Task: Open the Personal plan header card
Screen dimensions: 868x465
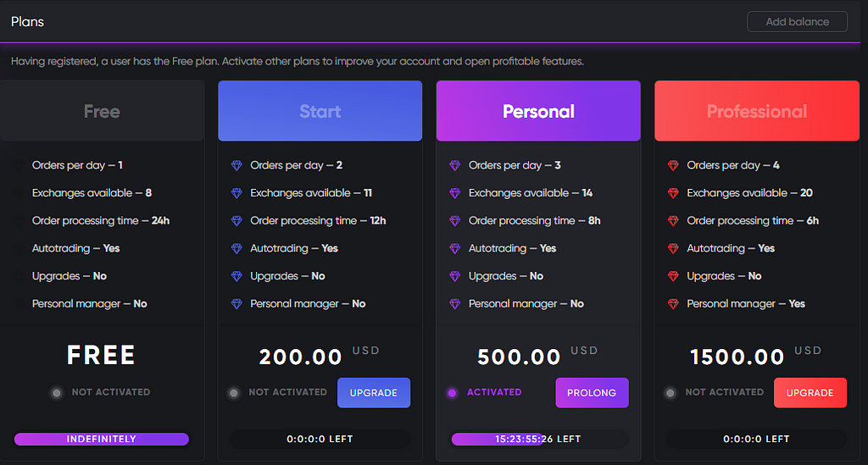Action: tap(538, 111)
